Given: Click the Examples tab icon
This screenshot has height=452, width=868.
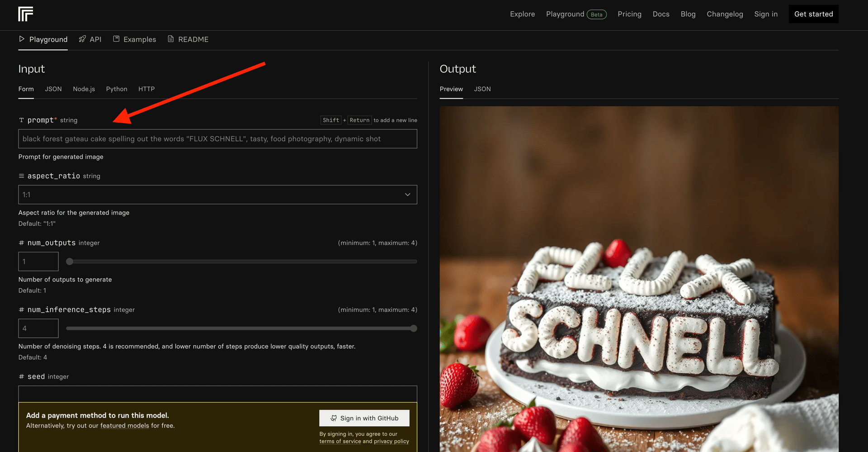Looking at the screenshot, I should [116, 39].
